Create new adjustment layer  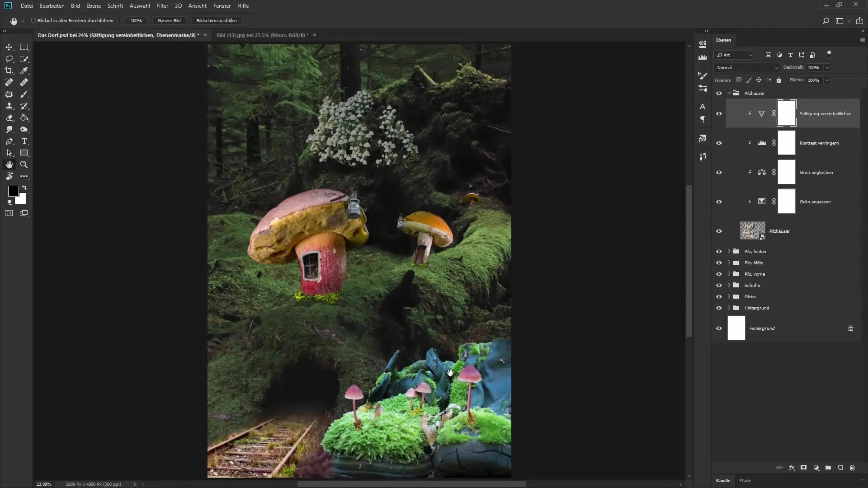(816, 468)
